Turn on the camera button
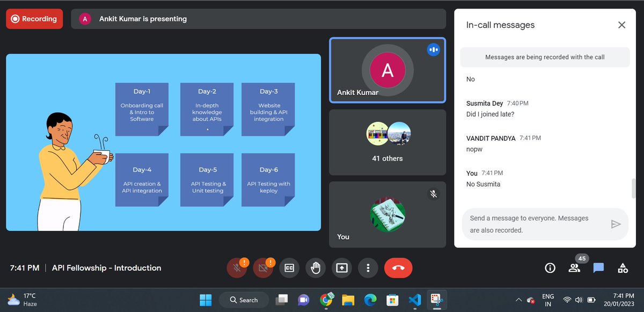 tap(262, 267)
